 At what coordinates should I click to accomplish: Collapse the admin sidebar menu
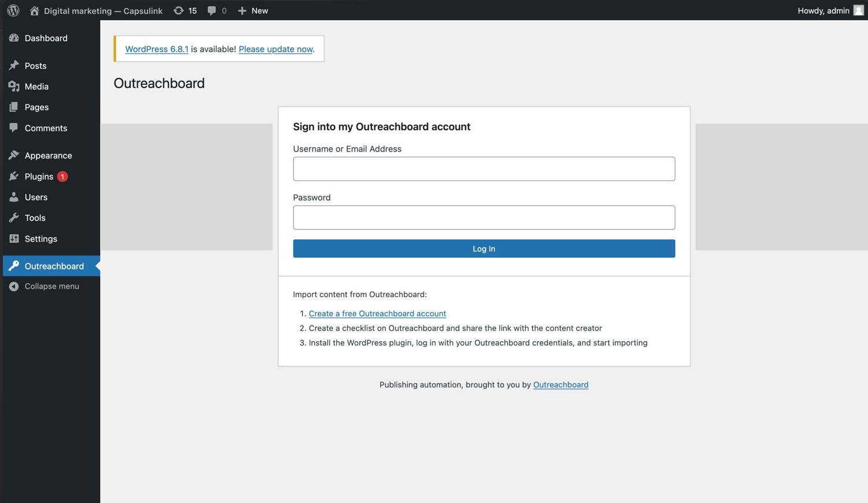tap(52, 286)
